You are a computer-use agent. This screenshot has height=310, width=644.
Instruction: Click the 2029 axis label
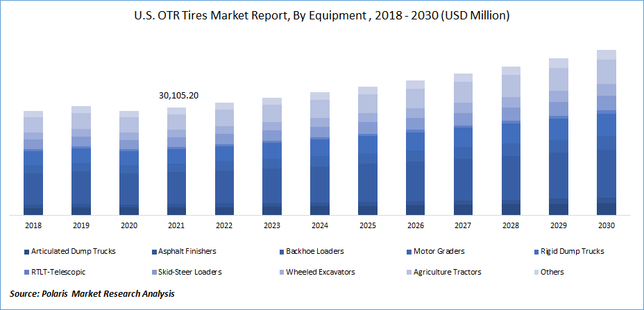[x=559, y=226]
